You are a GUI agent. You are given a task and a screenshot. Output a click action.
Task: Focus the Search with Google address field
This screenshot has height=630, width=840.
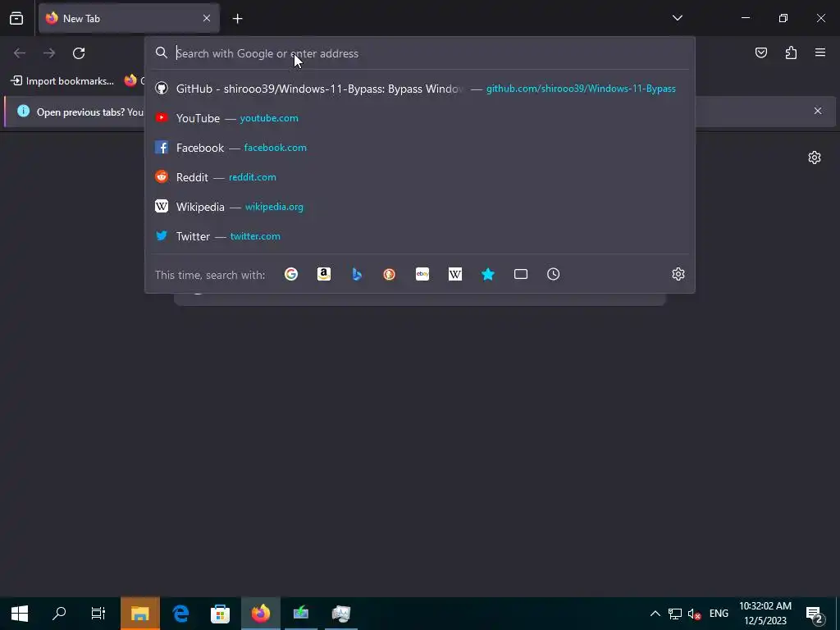point(419,53)
